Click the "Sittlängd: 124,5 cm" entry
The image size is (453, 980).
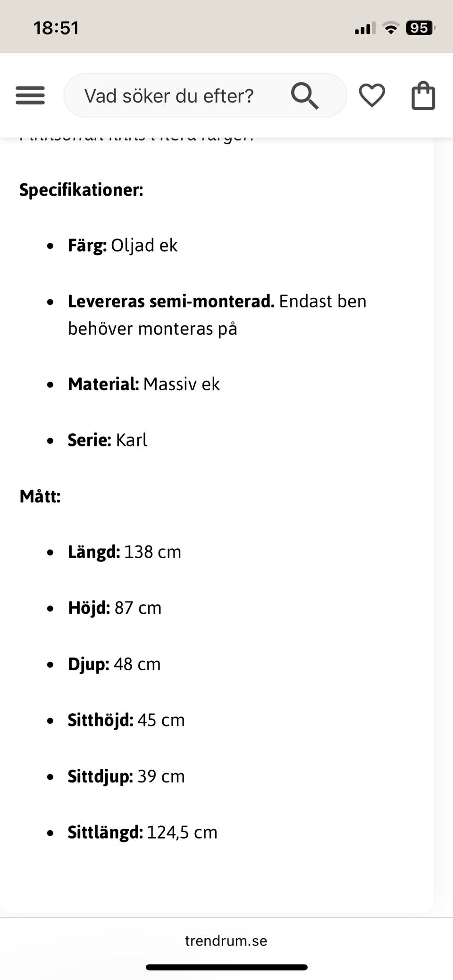143,832
